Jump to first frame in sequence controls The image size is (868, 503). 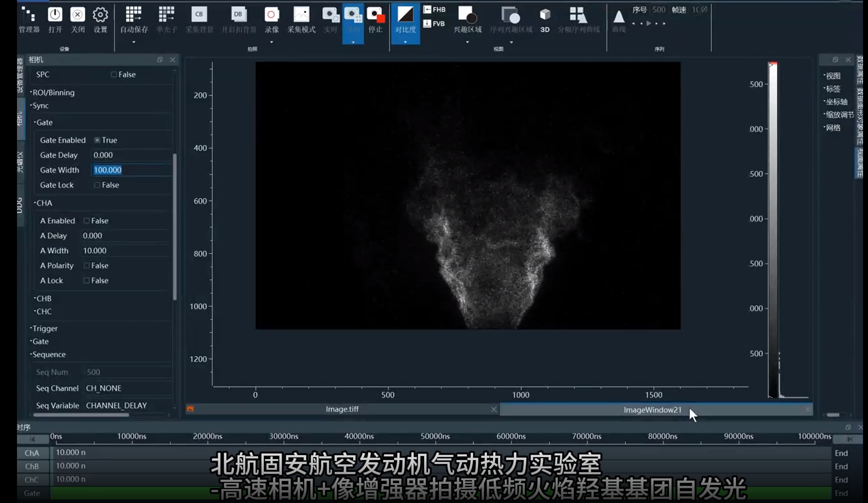634,23
